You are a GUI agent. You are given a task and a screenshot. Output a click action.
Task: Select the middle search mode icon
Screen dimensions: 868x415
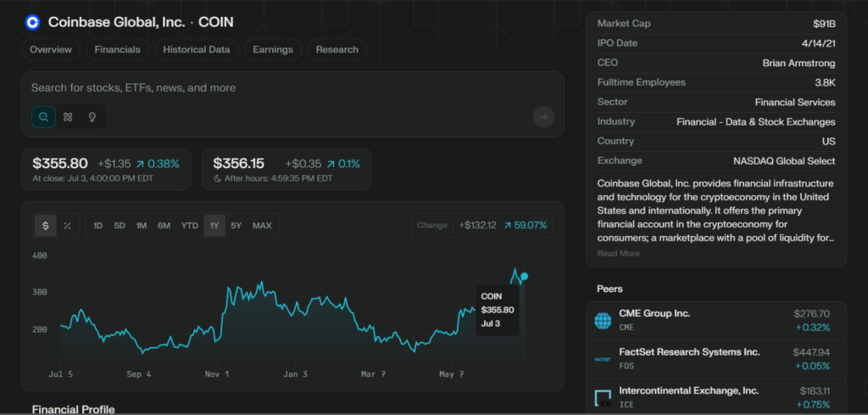(68, 116)
